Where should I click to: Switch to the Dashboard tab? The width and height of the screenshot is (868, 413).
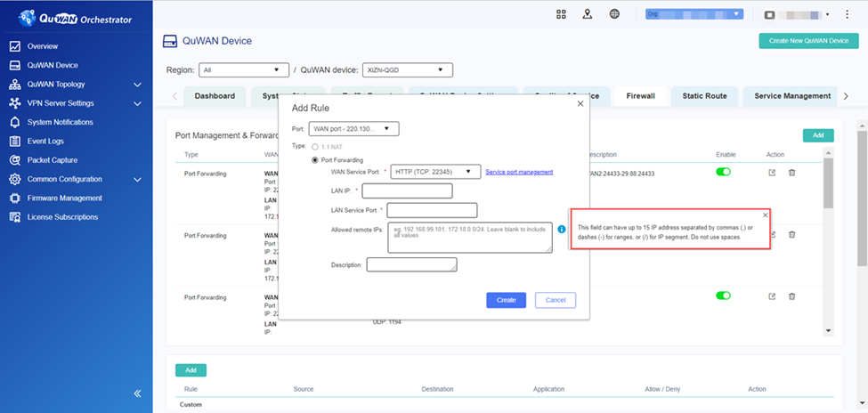coord(215,96)
